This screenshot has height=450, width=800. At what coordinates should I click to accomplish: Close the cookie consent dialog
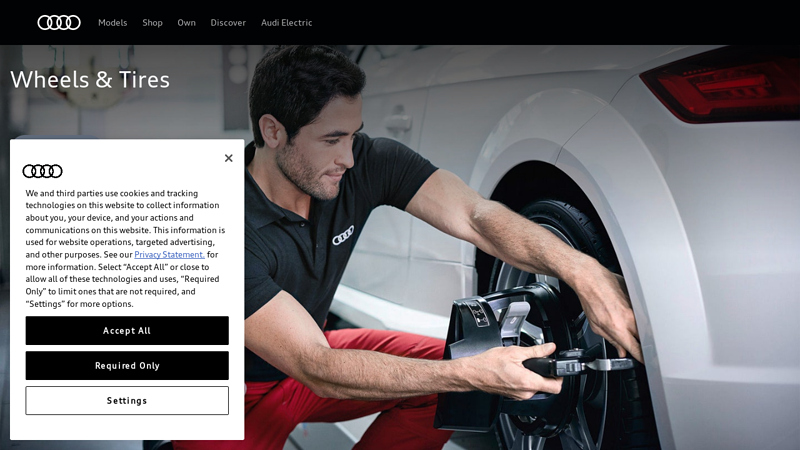click(229, 158)
